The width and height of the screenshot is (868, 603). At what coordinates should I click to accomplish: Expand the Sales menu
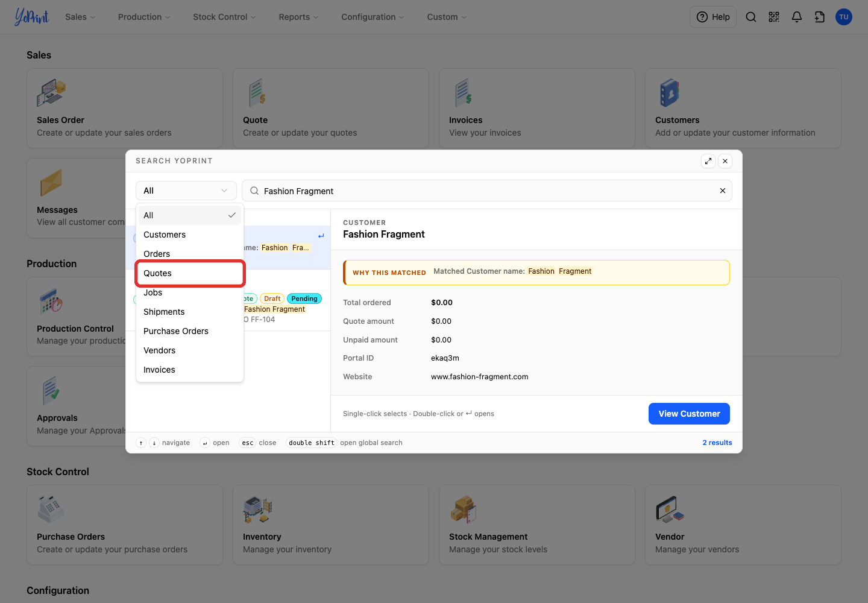(80, 17)
